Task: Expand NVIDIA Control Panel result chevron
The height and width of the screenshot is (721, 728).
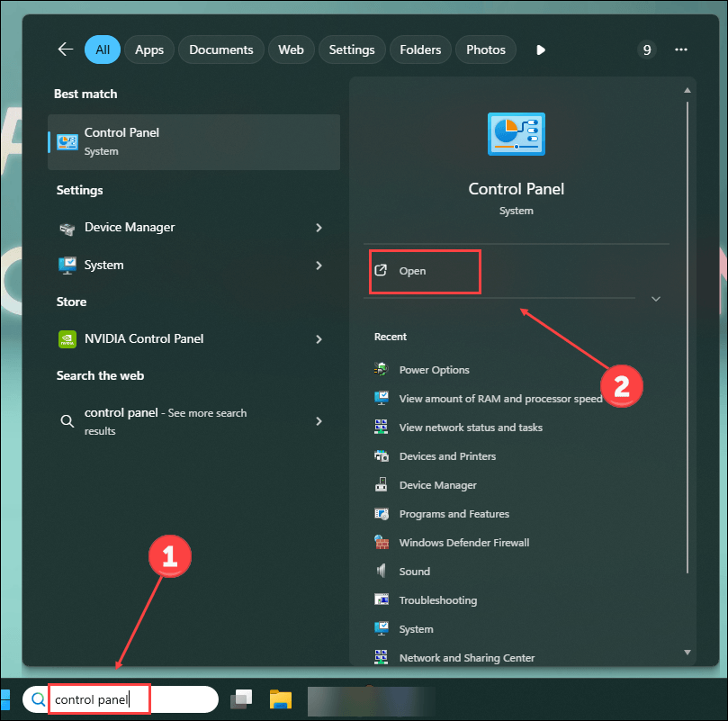Action: 319,339
